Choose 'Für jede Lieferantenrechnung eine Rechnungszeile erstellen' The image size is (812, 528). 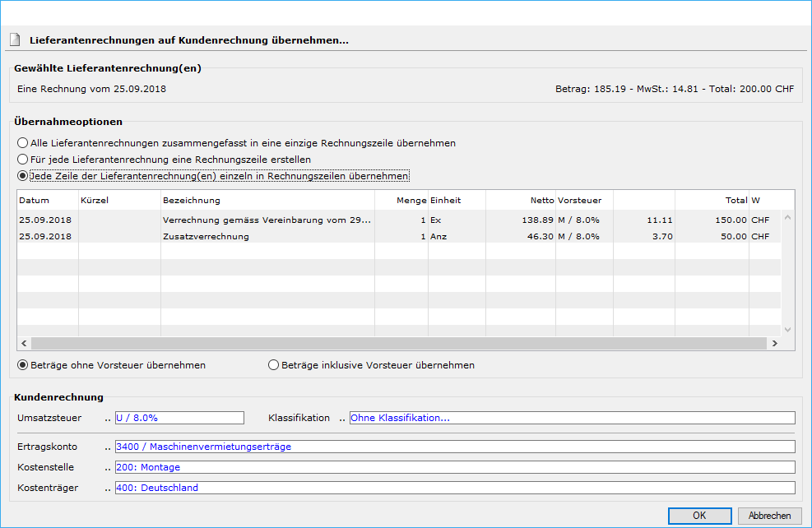(22, 160)
